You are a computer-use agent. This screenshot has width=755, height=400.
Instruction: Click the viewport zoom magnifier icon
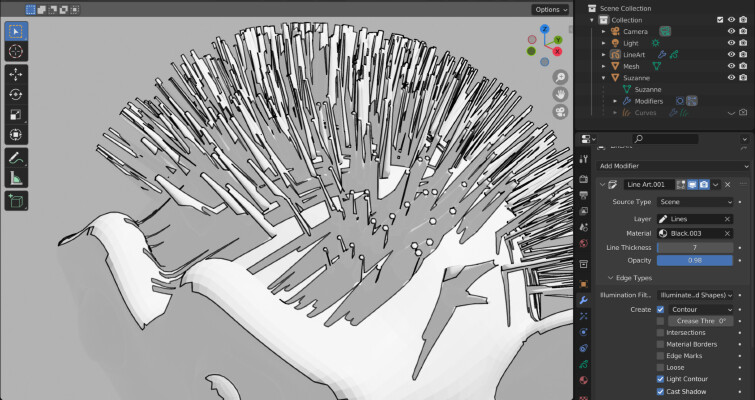point(560,77)
